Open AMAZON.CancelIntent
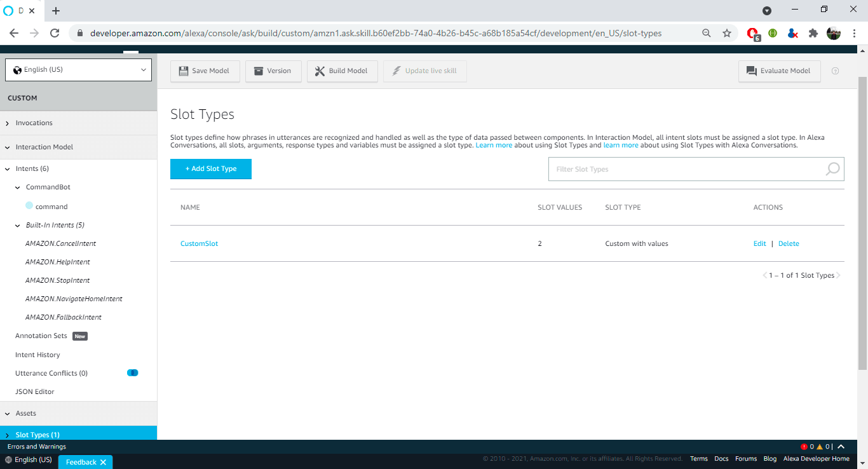Screen dimensions: 868x469 coord(61,243)
